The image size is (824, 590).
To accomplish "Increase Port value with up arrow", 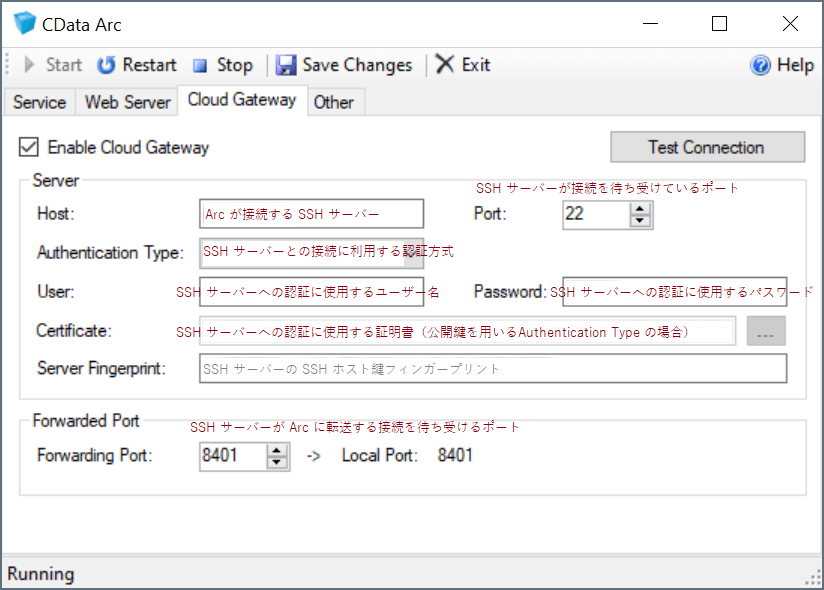I will coord(641,208).
